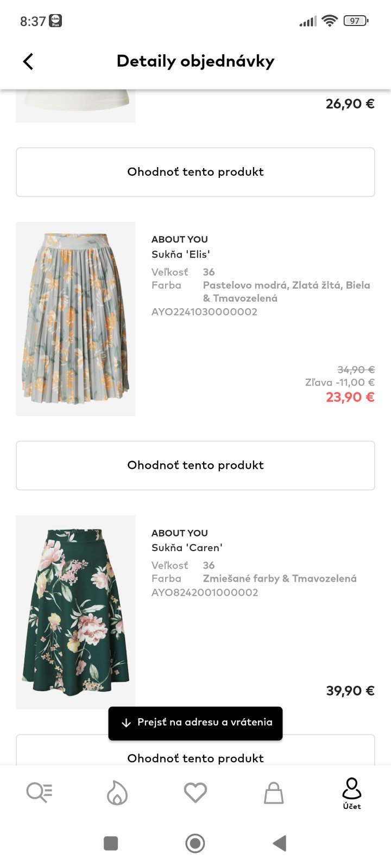Rate product above the Elis skirt

(x=195, y=172)
